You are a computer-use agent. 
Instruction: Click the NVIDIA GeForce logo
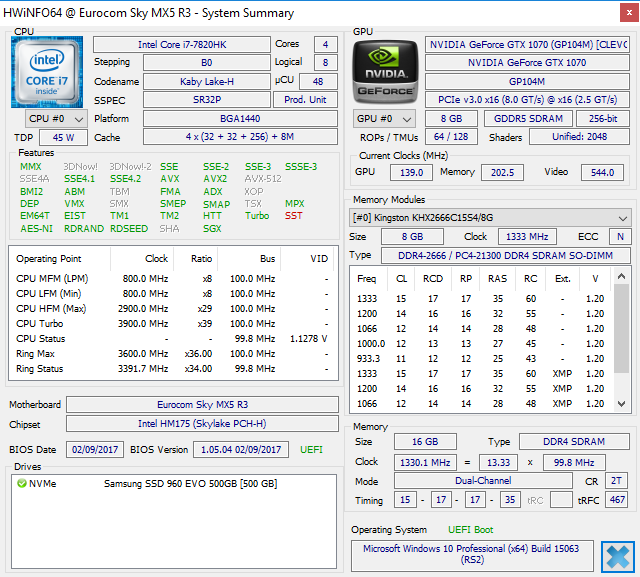point(385,72)
